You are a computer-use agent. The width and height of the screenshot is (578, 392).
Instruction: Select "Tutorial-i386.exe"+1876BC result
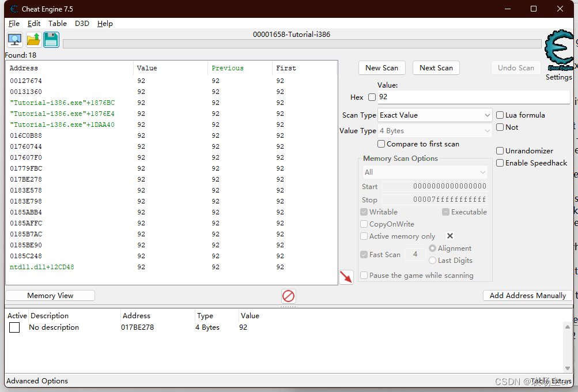(x=62, y=103)
